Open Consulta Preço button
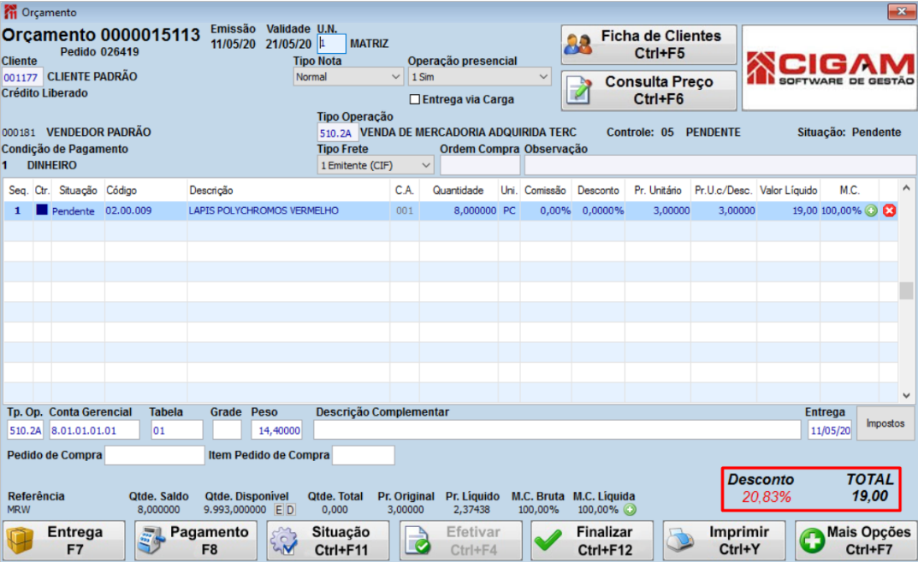 coord(649,90)
